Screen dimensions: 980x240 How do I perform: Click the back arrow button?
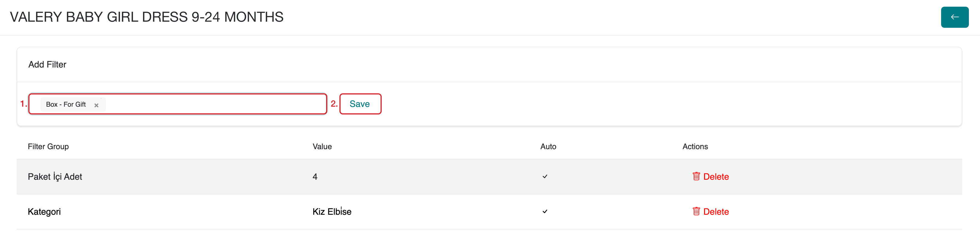pyautogui.click(x=954, y=17)
